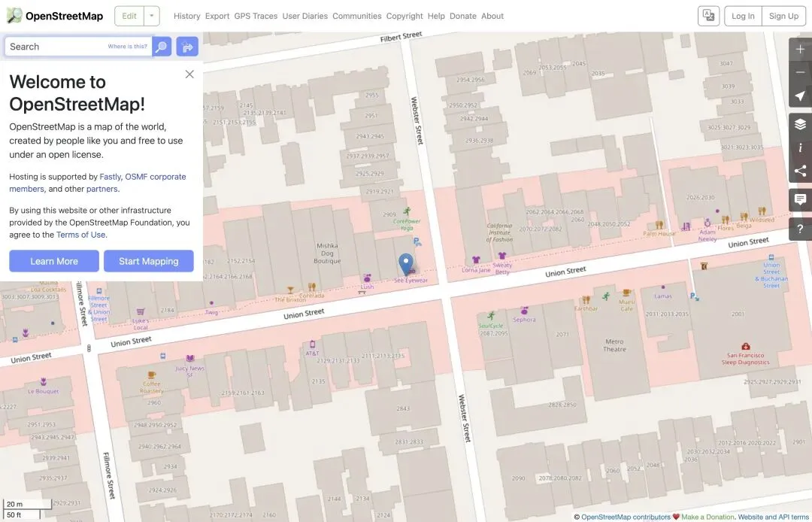
Task: Click the Juicy News SF icon
Action: point(190,358)
